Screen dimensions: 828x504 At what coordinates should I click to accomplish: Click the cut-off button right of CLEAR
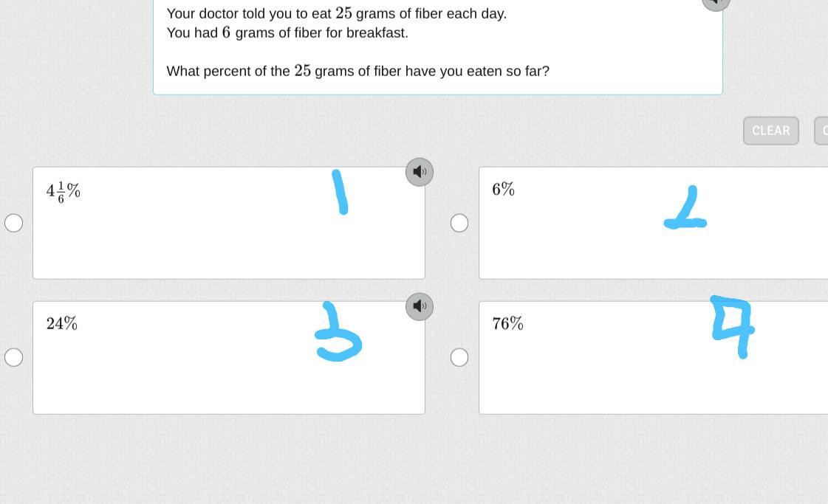821,131
